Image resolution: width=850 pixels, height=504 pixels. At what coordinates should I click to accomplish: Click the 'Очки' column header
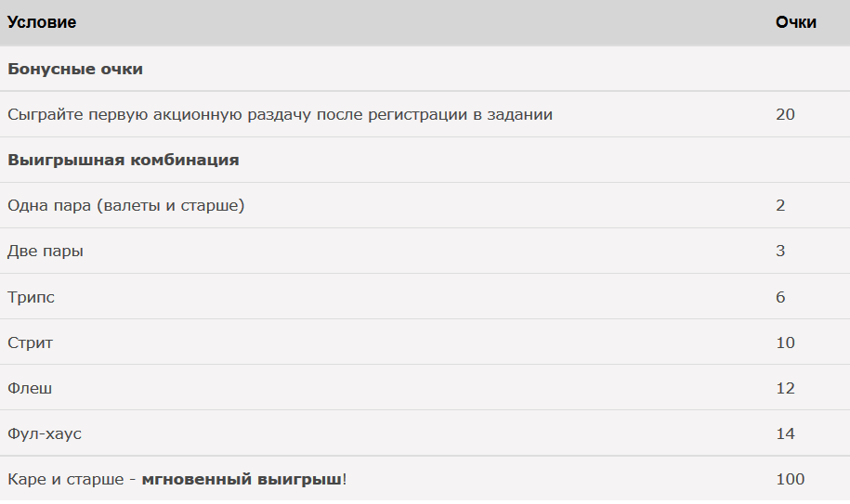coord(796,22)
